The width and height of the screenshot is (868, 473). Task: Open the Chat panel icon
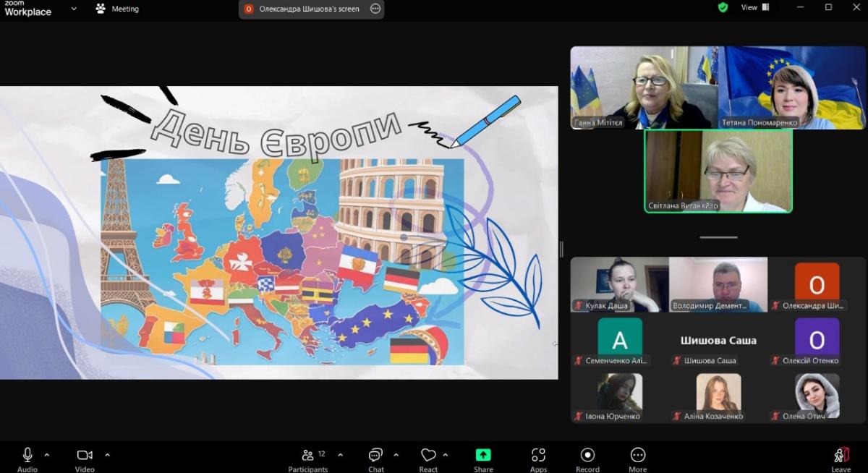point(375,456)
